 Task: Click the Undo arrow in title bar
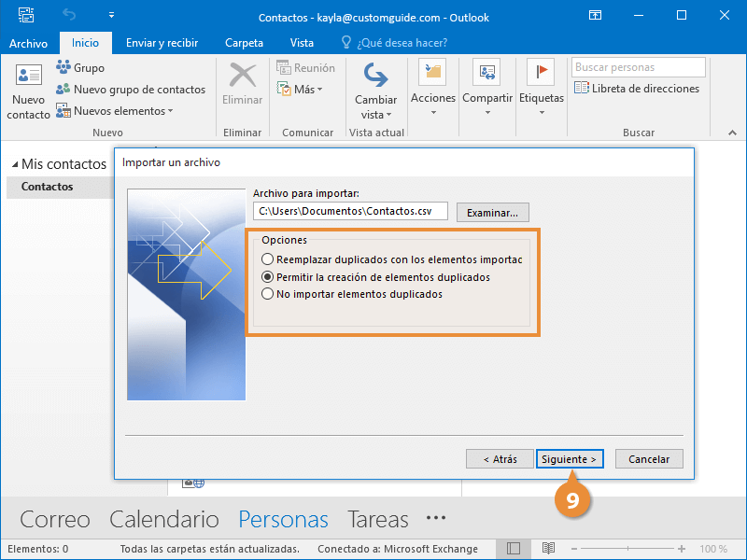[69, 15]
